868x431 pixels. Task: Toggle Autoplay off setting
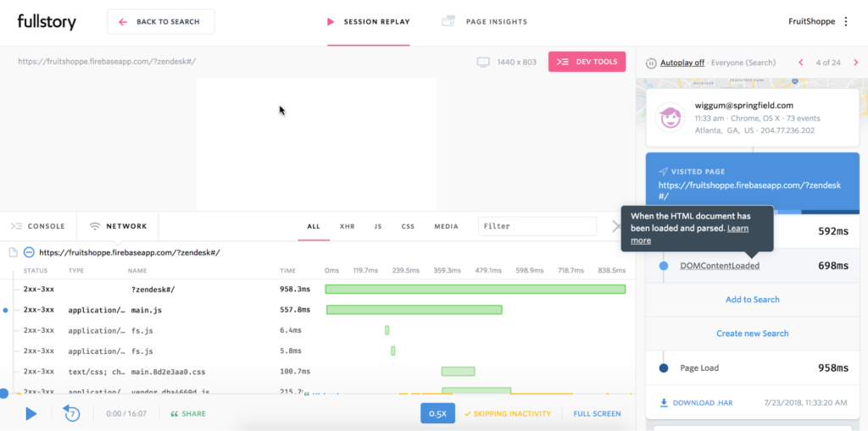pos(682,63)
